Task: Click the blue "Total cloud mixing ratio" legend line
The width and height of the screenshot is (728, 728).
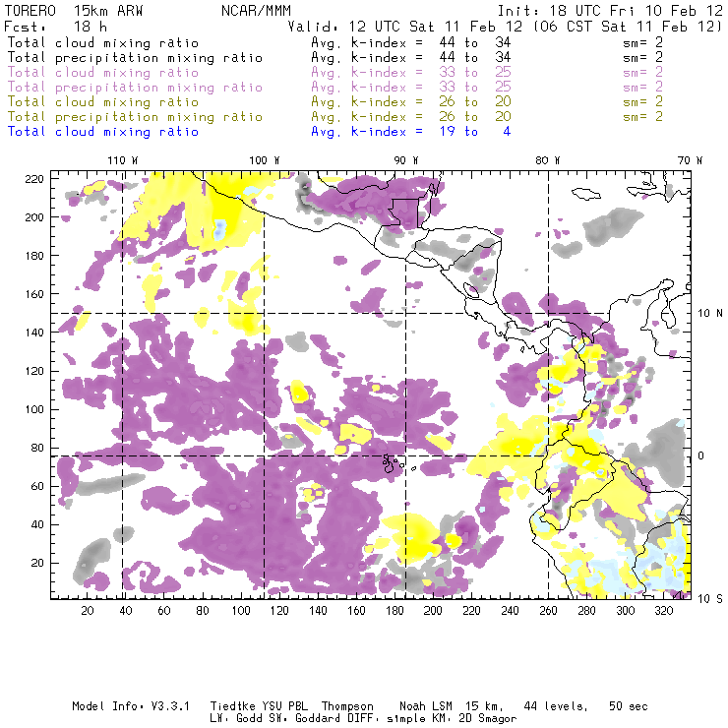Action: pyautogui.click(x=103, y=132)
